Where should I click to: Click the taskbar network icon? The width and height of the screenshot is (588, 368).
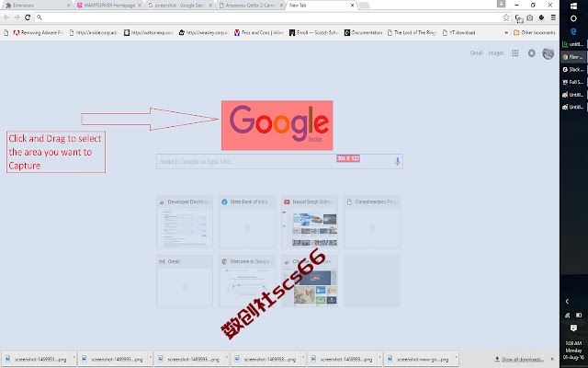click(568, 316)
